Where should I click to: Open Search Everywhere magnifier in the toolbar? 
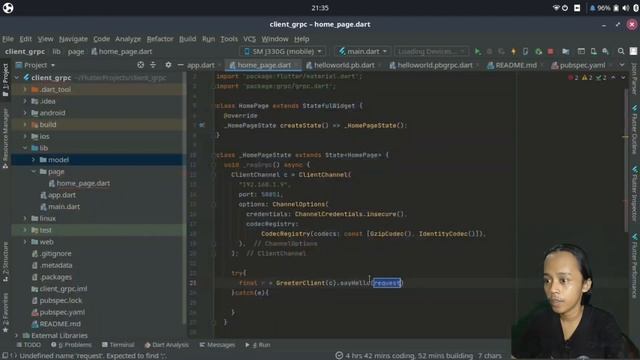point(621,51)
